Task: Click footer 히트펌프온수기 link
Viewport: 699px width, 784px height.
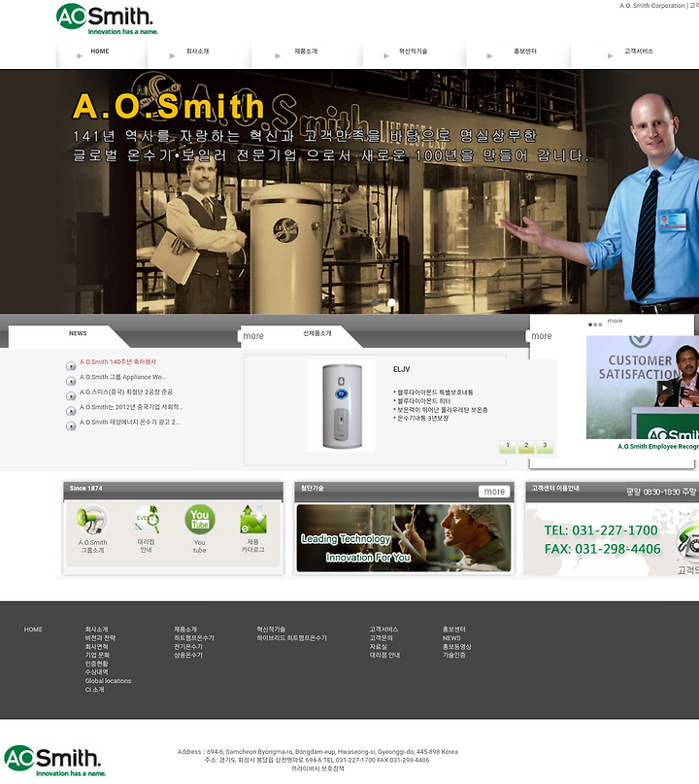Action: tap(194, 638)
